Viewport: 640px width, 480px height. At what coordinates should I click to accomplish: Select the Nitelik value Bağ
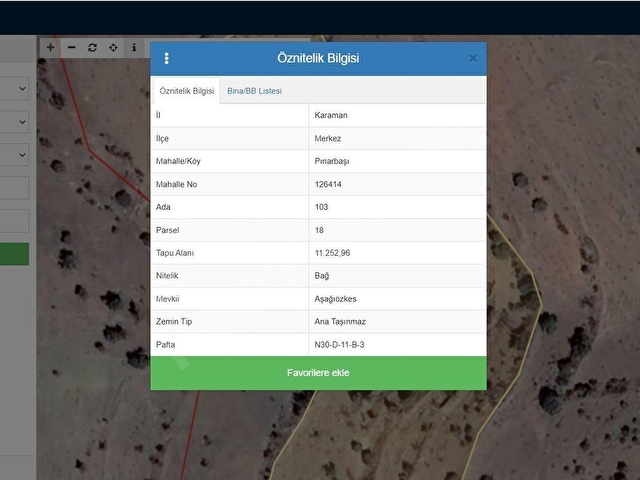398,276
